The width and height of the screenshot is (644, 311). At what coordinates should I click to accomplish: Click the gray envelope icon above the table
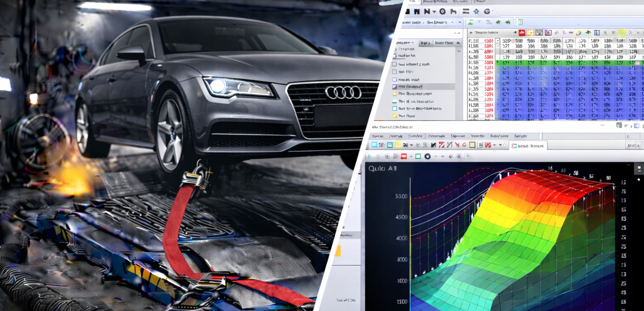point(539,32)
